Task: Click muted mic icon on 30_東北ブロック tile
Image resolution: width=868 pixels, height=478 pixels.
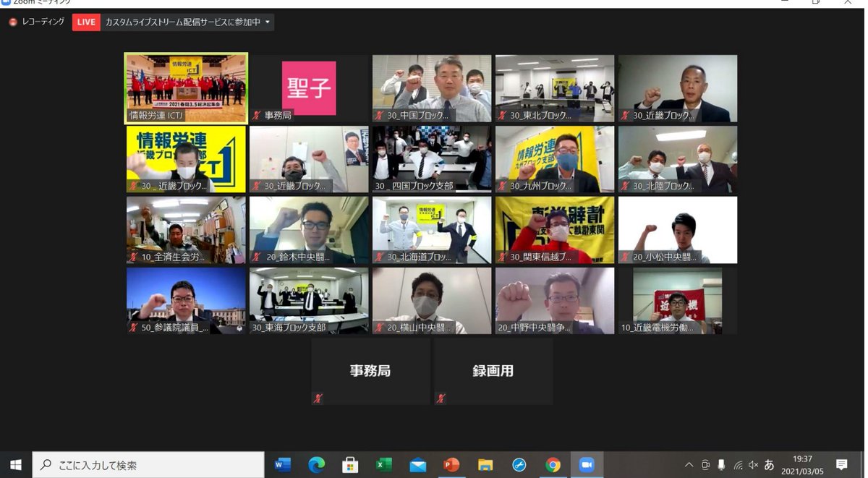Action: pyautogui.click(x=503, y=115)
